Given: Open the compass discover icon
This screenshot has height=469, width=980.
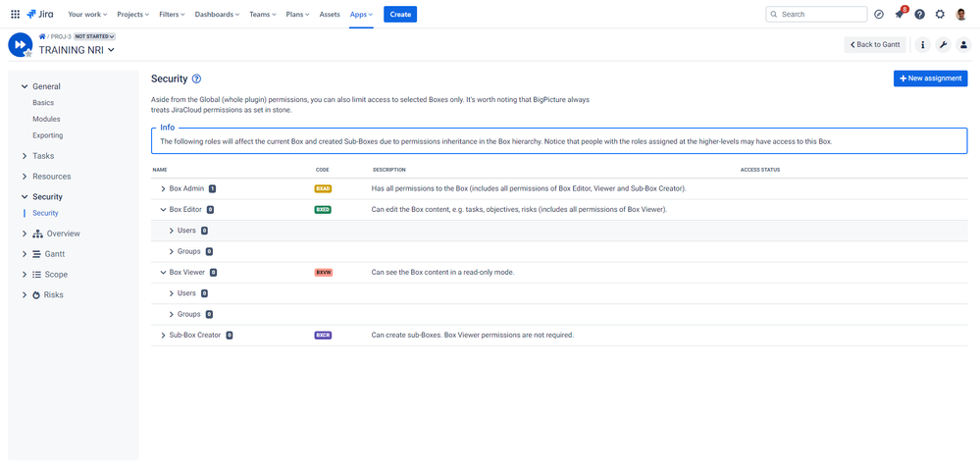Looking at the screenshot, I should (879, 14).
